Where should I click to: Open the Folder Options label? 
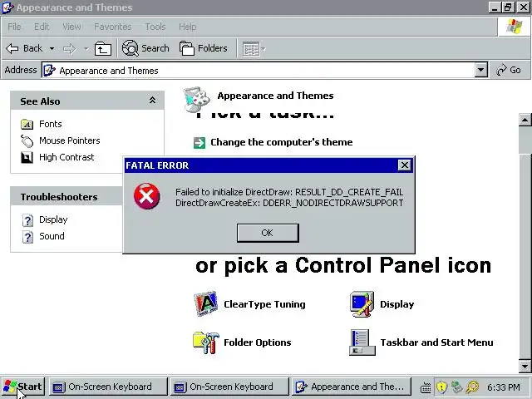257,342
